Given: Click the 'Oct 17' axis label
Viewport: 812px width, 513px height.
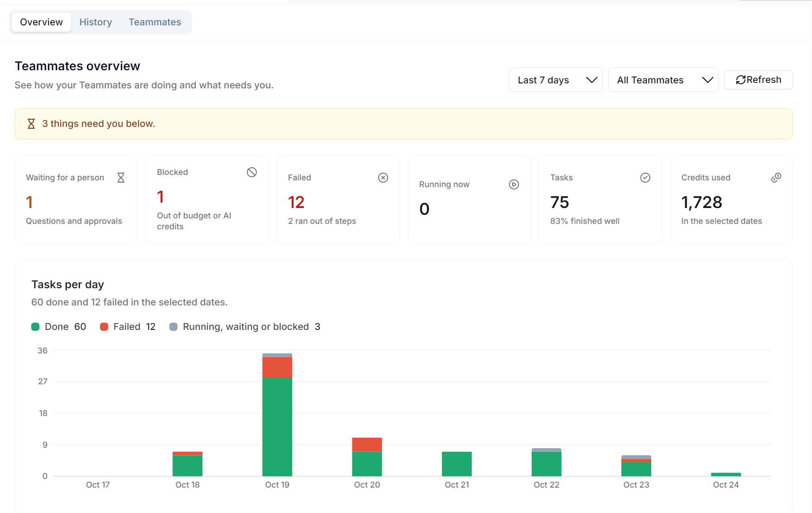Looking at the screenshot, I should tap(98, 485).
